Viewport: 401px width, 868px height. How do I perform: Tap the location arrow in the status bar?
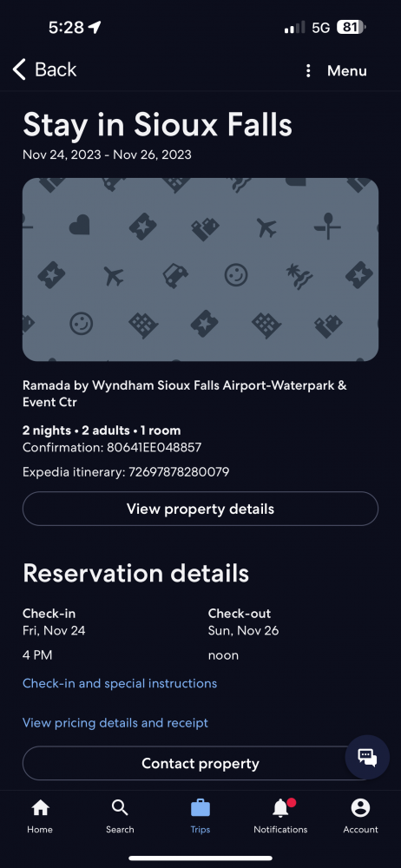(95, 27)
